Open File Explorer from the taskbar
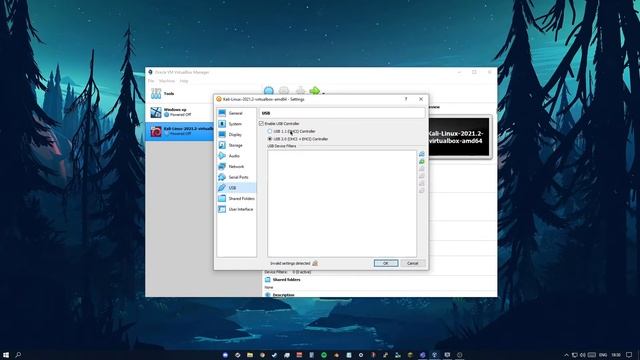This screenshot has height=360, width=640. pyautogui.click(x=249, y=355)
